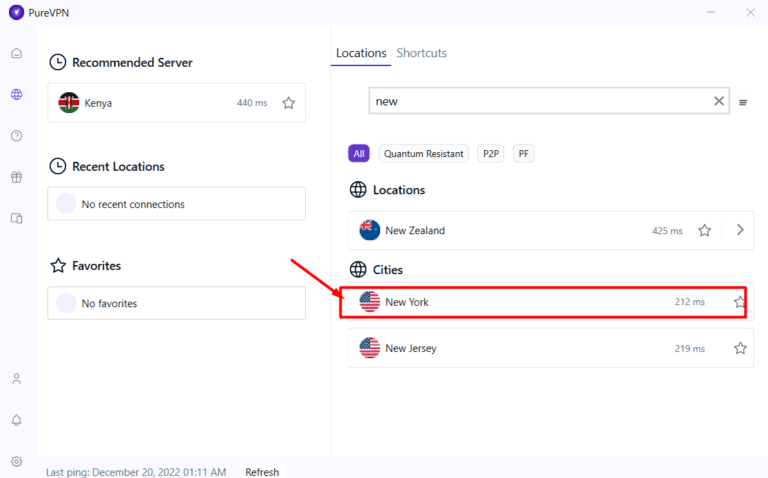Screen dimensions: 768x478
Task: Connect to the New York server
Action: [x=520, y=302]
